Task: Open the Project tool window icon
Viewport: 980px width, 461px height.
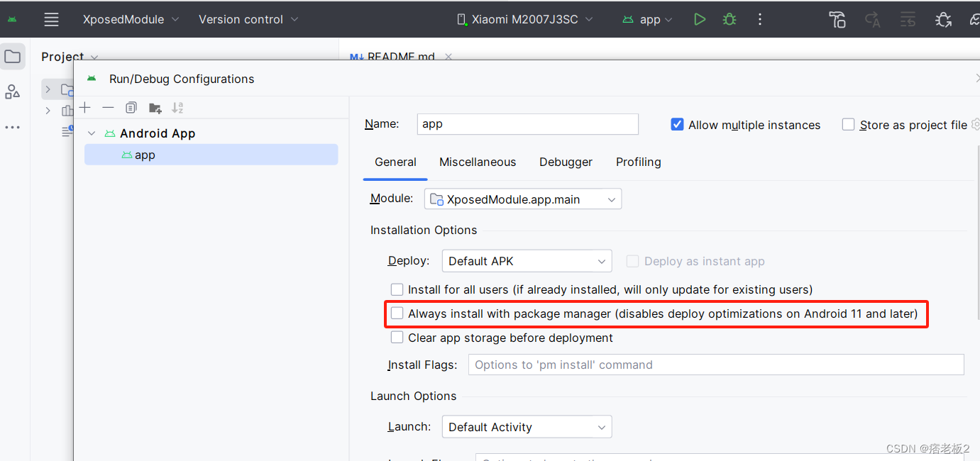Action: coord(13,56)
